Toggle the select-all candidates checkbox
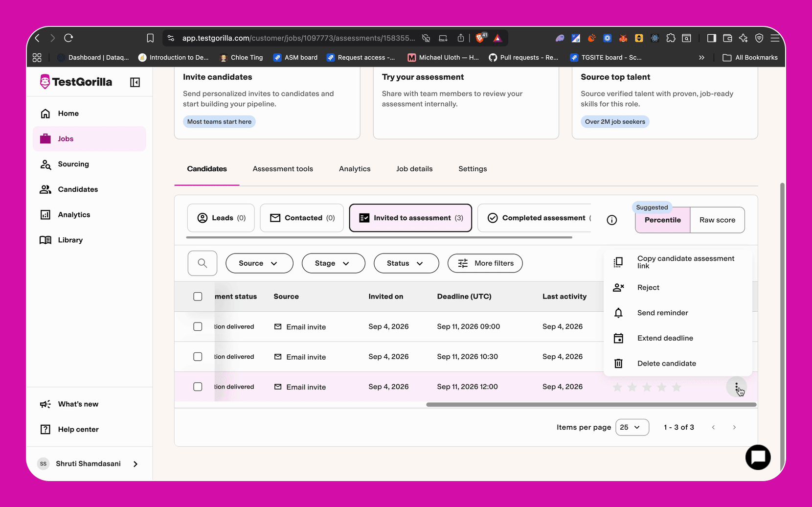This screenshot has height=507, width=812. [x=198, y=297]
